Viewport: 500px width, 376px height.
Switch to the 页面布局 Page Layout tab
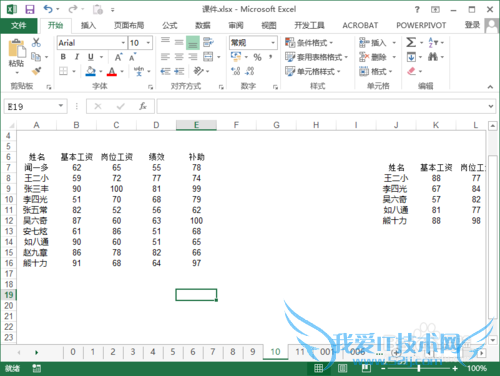coord(129,25)
